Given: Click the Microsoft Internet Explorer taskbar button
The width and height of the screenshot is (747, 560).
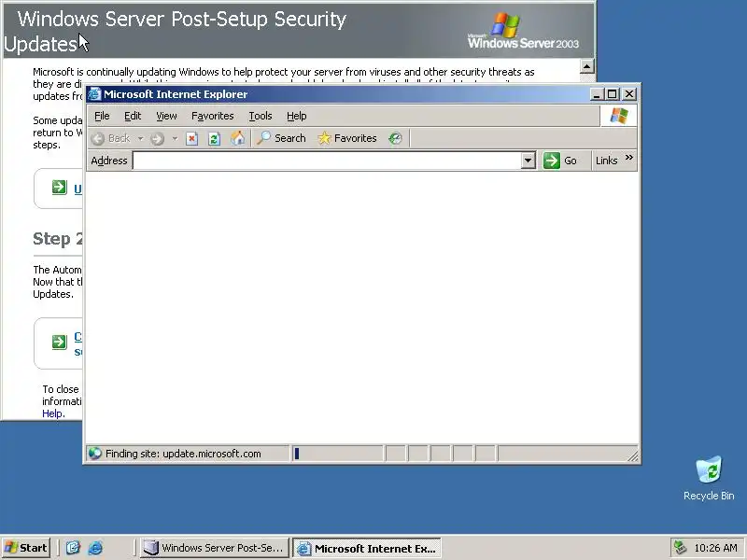Looking at the screenshot, I should 367,548.
